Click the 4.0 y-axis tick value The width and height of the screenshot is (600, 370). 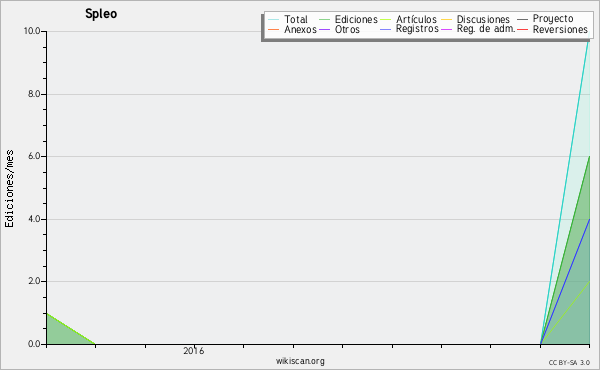point(34,219)
